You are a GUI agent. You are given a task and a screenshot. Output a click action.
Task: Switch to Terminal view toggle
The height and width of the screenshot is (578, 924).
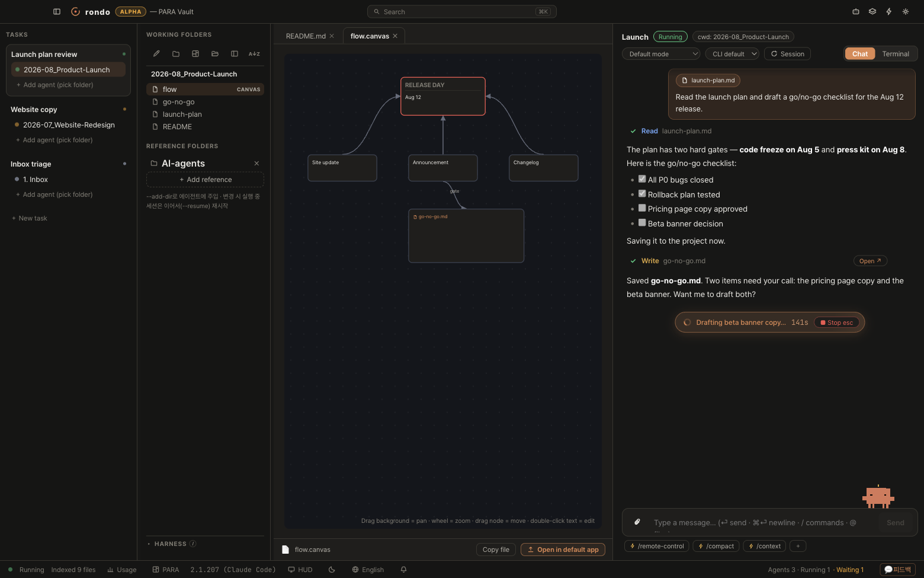tap(896, 54)
